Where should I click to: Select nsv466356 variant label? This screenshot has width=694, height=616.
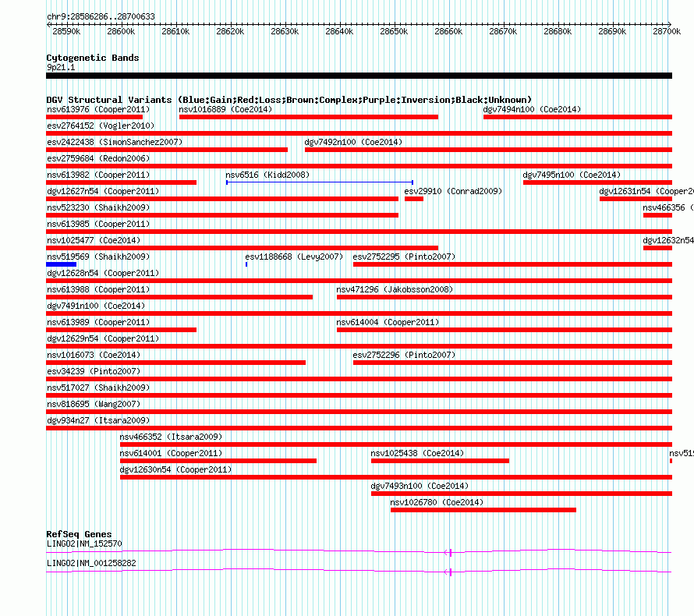668,207
